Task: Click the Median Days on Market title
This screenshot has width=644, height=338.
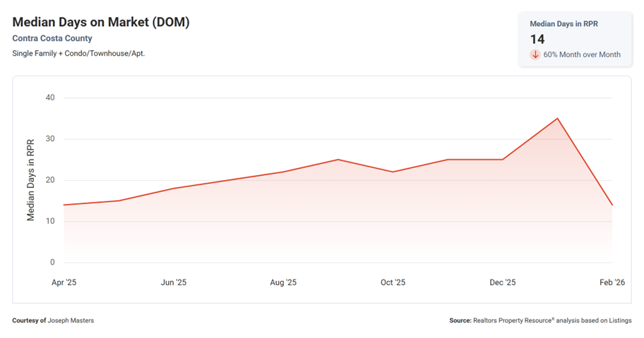Action: [x=101, y=22]
